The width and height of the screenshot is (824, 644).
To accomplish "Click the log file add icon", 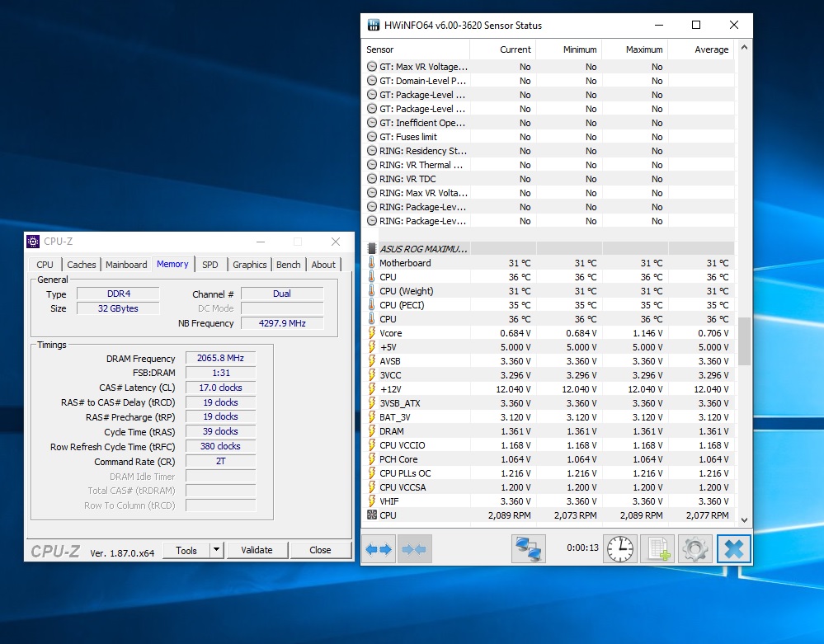I will point(658,549).
